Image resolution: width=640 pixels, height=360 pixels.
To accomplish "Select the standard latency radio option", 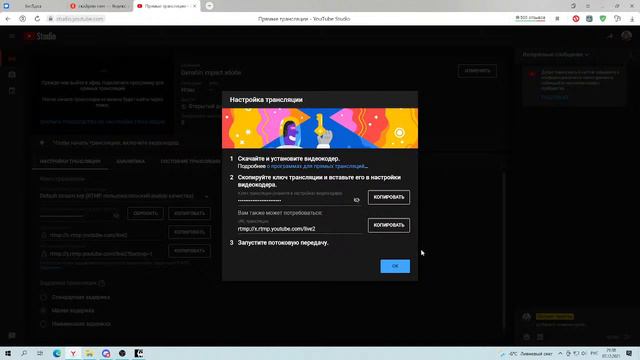I will pyautogui.click(x=43, y=297).
